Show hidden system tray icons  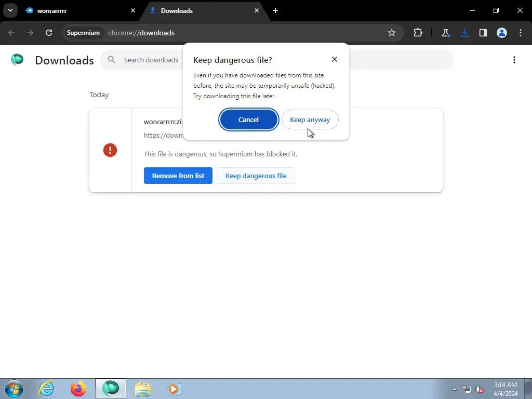coord(454,389)
